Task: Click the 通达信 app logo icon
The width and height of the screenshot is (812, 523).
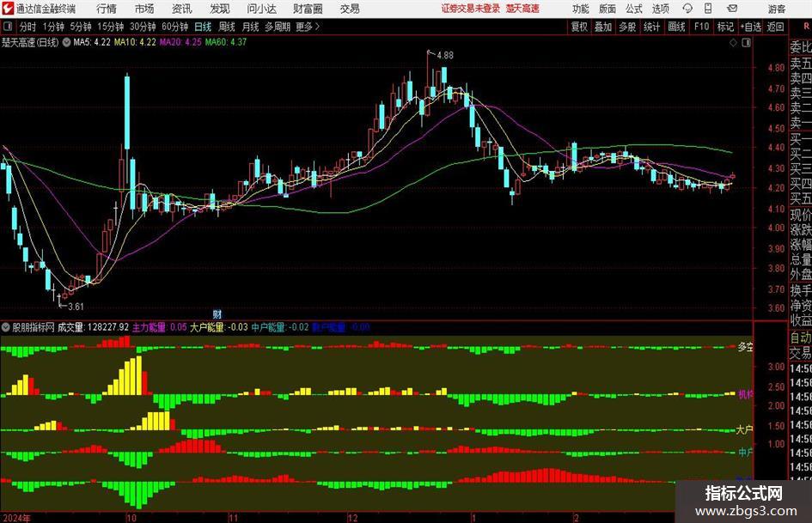Action: tap(8, 9)
